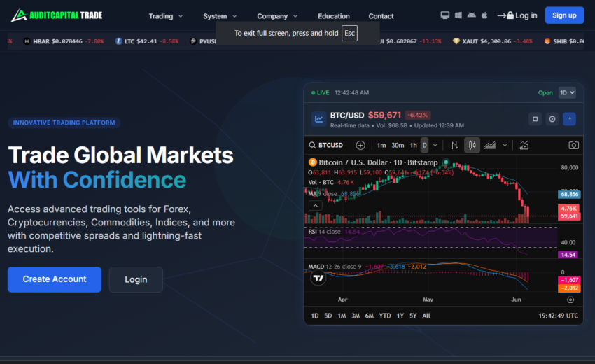Screen dimensions: 595x364
Task: Click the Android platform icon
Action: (x=472, y=15)
